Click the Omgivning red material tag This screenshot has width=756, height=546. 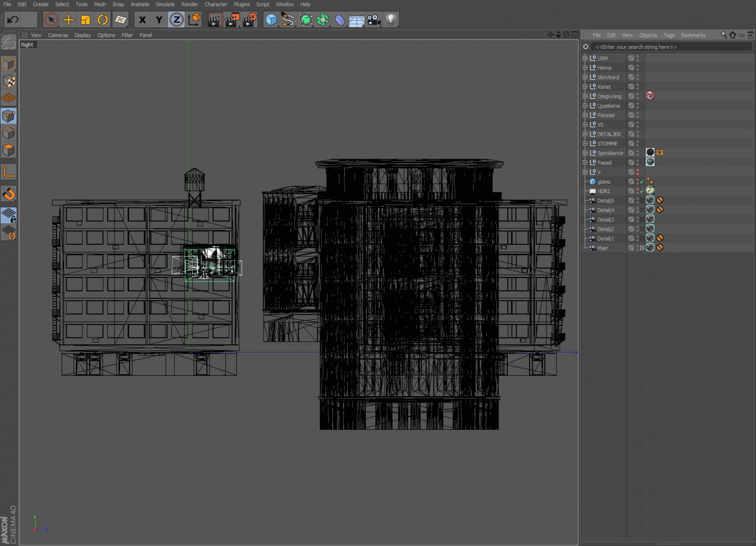[650, 95]
